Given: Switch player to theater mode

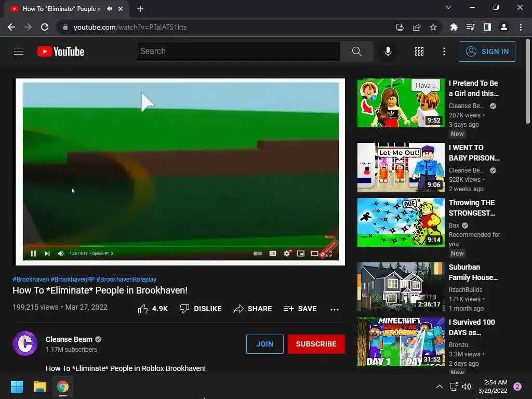Looking at the screenshot, I should 314,254.
